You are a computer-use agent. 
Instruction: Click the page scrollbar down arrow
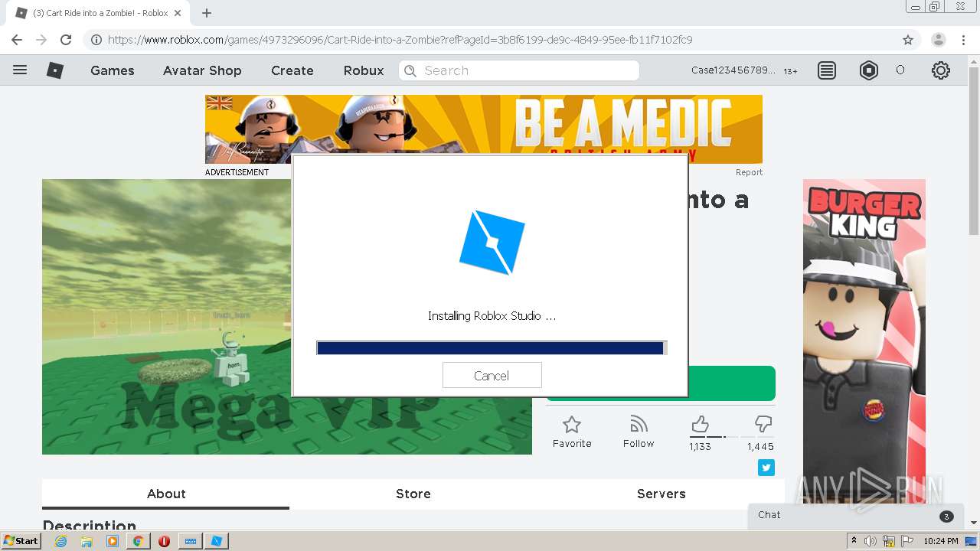pyautogui.click(x=974, y=523)
